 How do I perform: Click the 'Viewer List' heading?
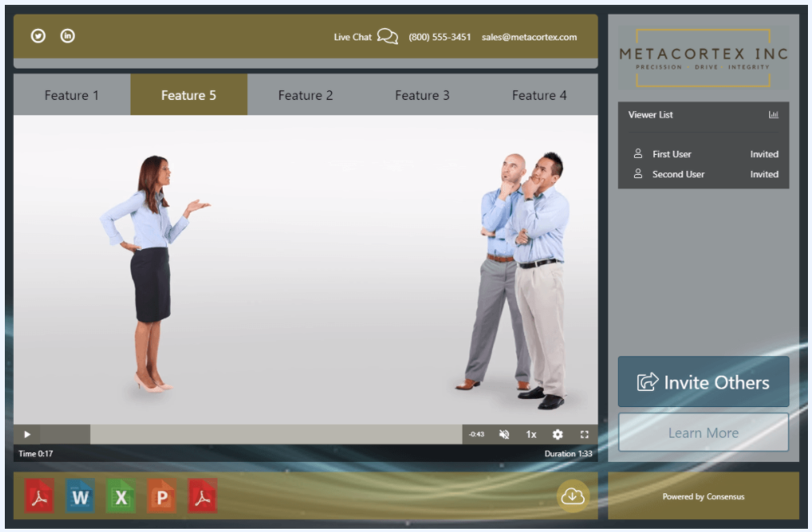[650, 114]
